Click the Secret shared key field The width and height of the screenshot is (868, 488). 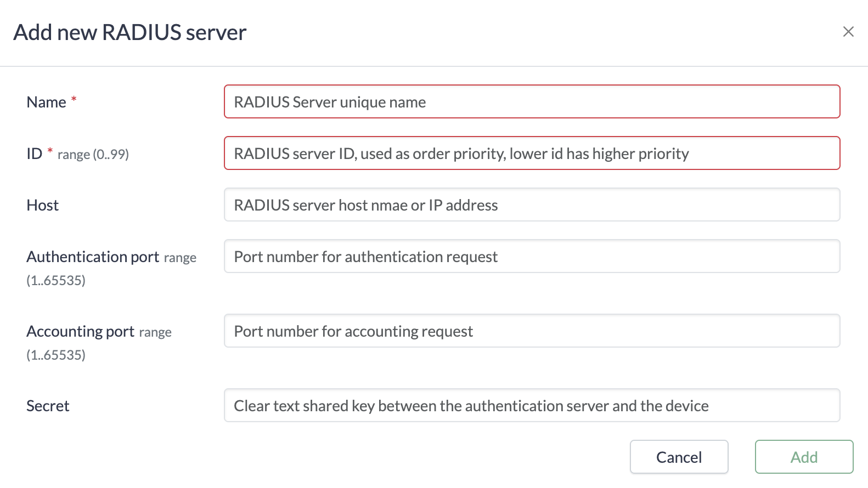pos(531,406)
